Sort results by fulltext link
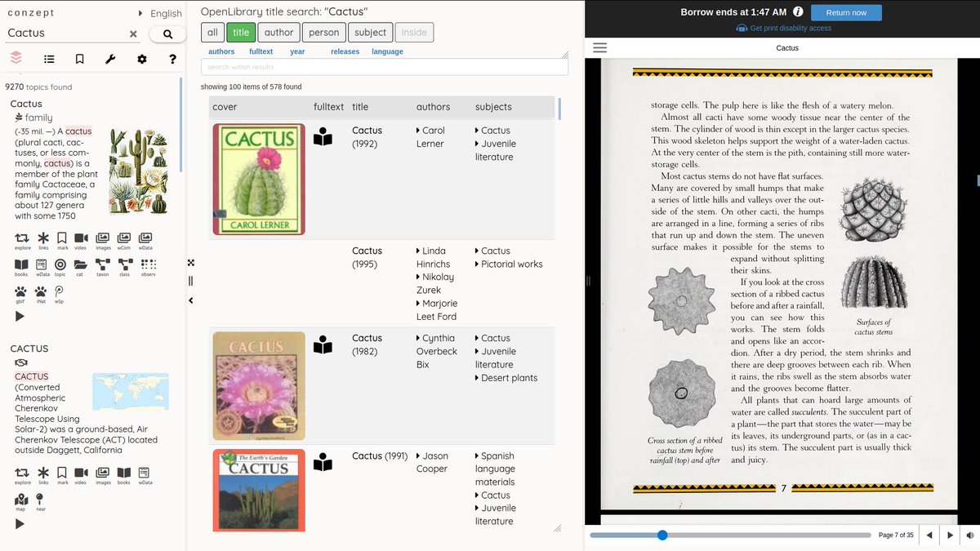Image resolution: width=980 pixels, height=551 pixels. click(x=261, y=51)
